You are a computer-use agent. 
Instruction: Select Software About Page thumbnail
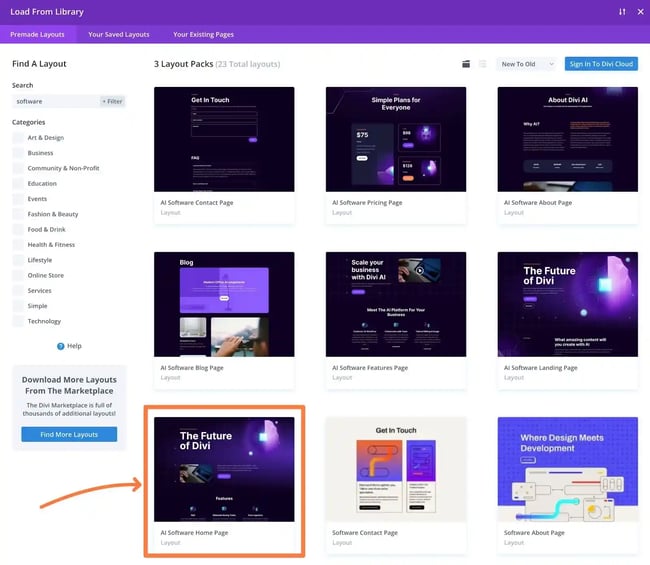point(568,469)
